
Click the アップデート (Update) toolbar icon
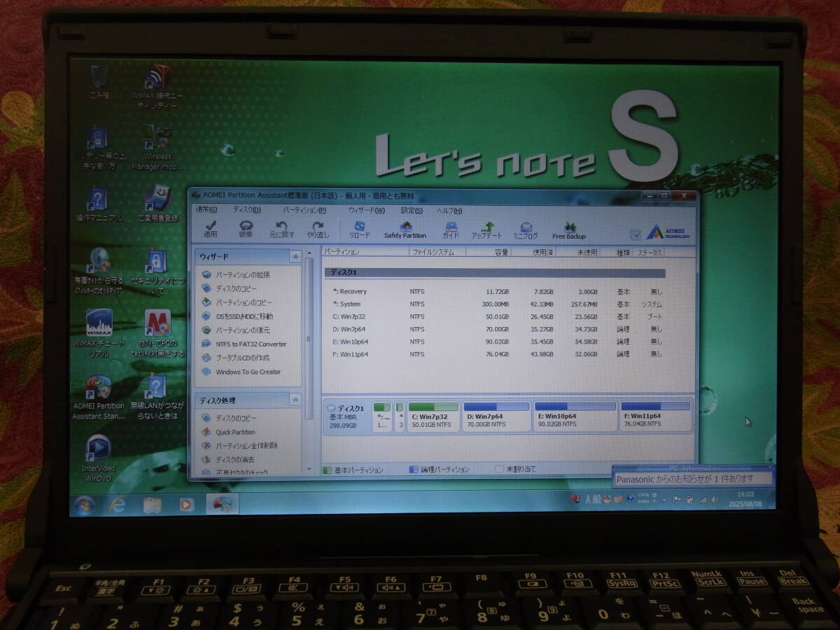(x=487, y=230)
